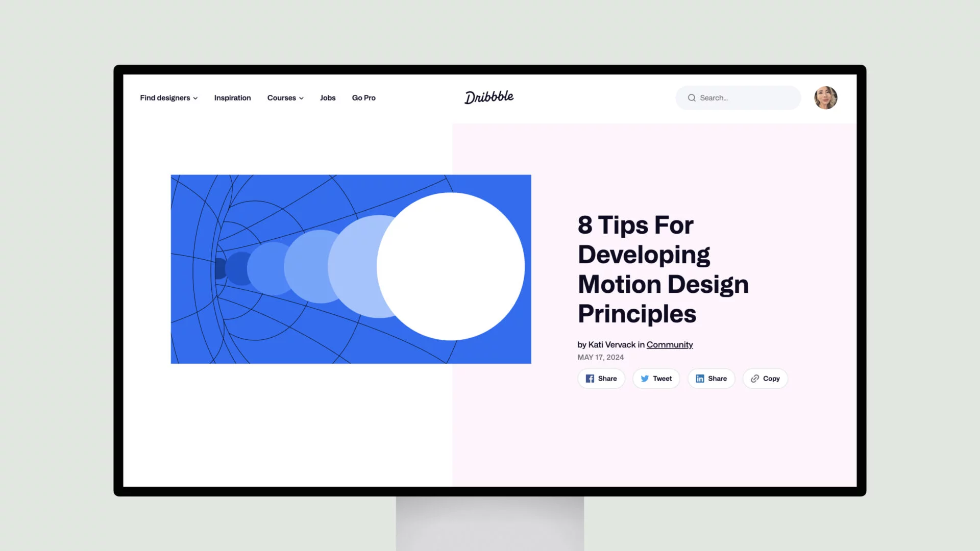The width and height of the screenshot is (980, 551).
Task: Click the Search magnifier icon
Action: point(691,97)
